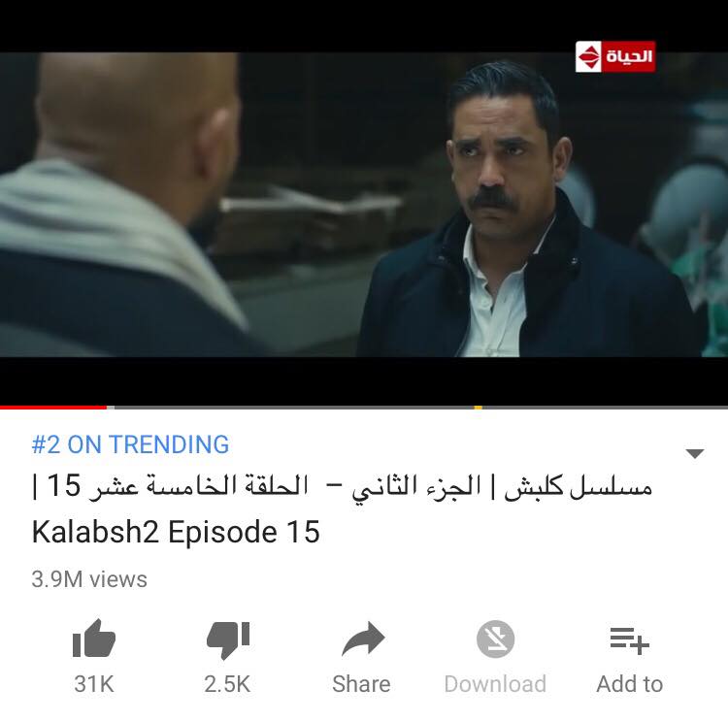The image size is (728, 721).
Task: Like the video with the thumbs-up icon
Action: [x=94, y=639]
